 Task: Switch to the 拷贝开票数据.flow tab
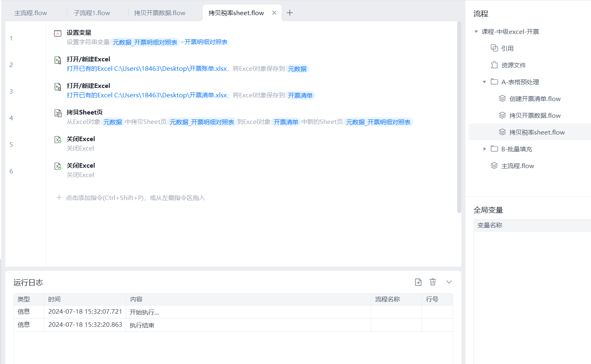[160, 13]
